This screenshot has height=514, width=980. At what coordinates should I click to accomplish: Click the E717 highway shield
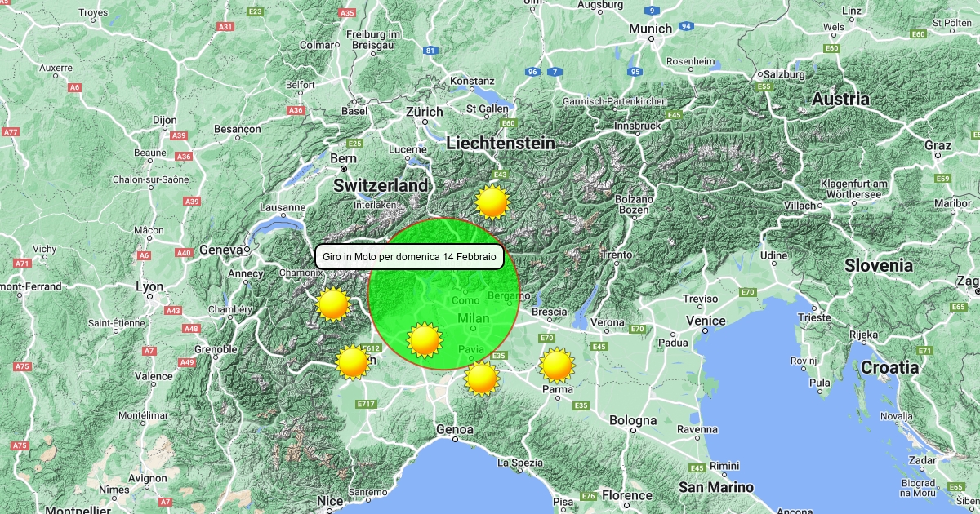click(366, 405)
